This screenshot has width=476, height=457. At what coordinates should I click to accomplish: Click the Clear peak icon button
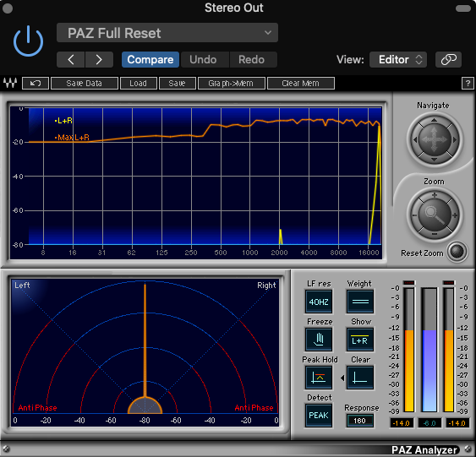(x=360, y=378)
